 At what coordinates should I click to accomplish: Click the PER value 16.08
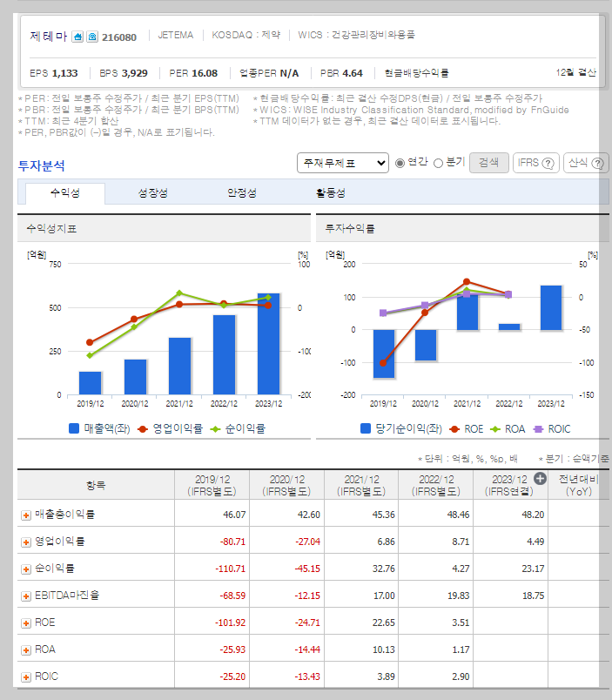[x=205, y=73]
